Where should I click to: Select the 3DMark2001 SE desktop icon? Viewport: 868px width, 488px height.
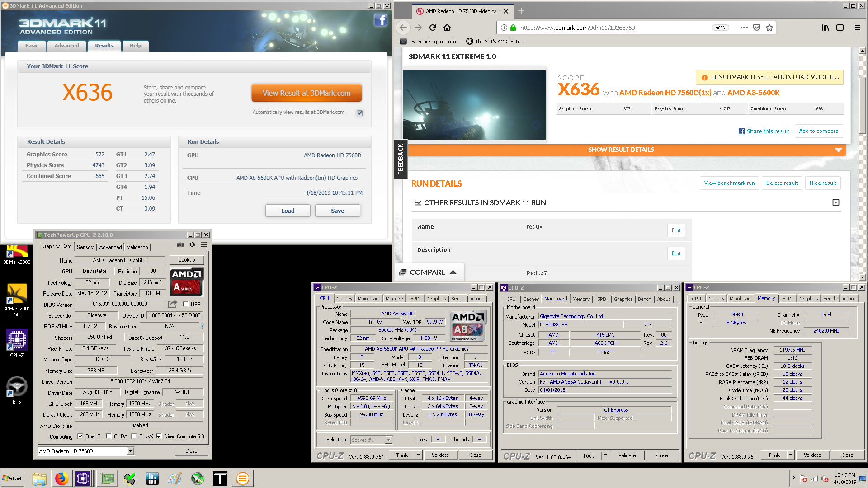(x=17, y=300)
